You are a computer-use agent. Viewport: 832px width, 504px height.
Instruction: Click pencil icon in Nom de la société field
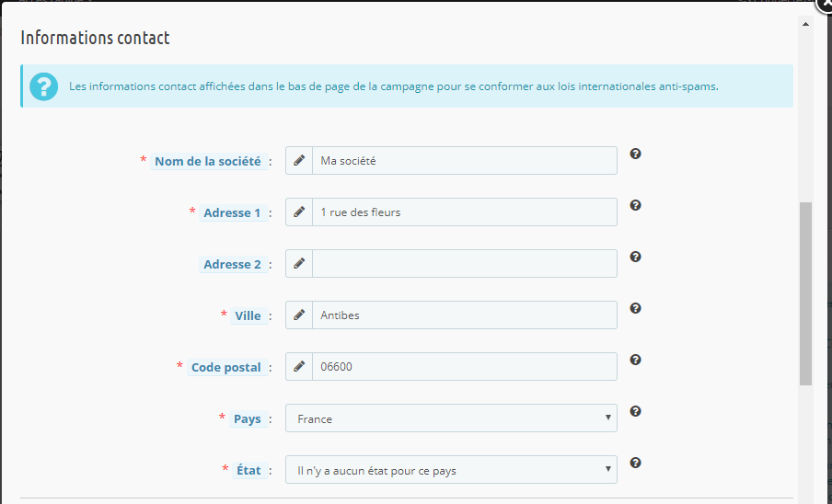click(299, 160)
